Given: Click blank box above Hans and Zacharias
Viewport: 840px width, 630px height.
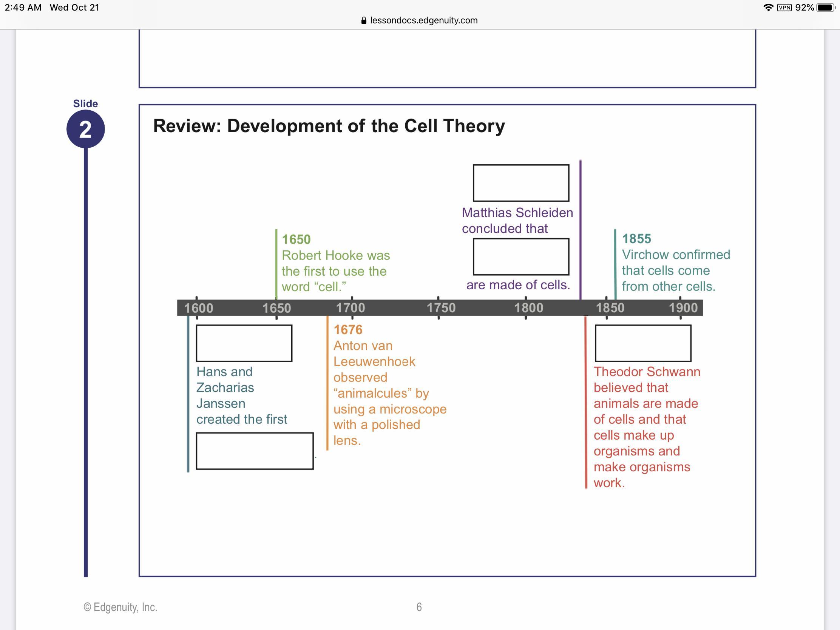Looking at the screenshot, I should (244, 343).
